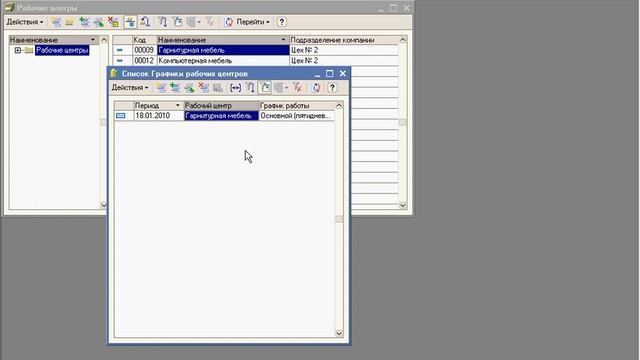Image resolution: width=640 pixels, height=360 pixels.
Task: Click the Код column header
Action: pyautogui.click(x=145, y=40)
